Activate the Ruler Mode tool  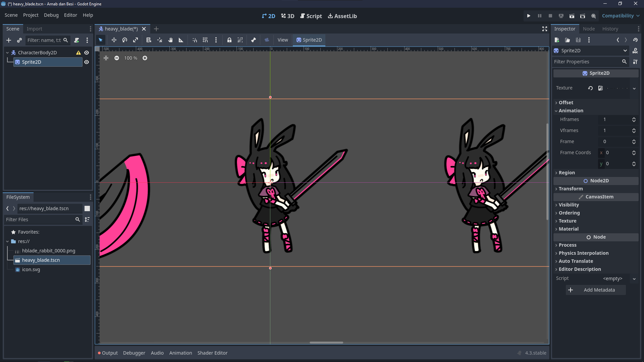pos(181,40)
